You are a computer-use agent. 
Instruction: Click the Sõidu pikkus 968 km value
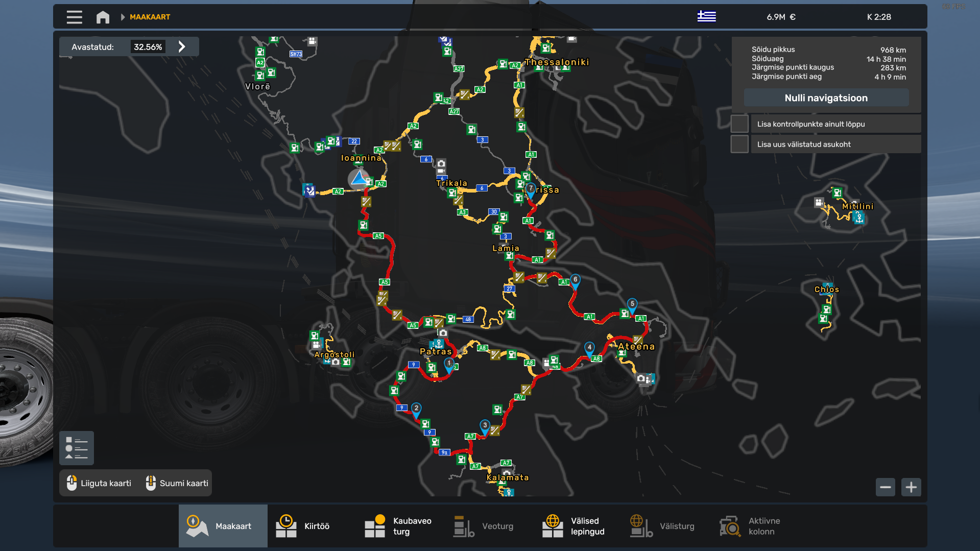coord(893,50)
